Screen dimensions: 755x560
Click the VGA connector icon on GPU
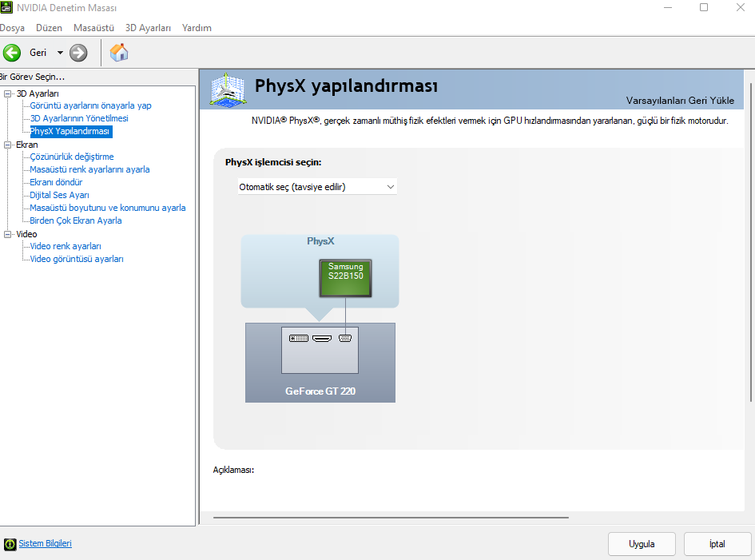[345, 339]
